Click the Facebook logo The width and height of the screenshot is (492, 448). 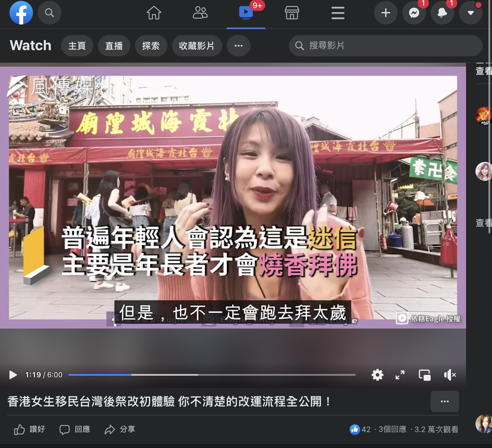(21, 13)
